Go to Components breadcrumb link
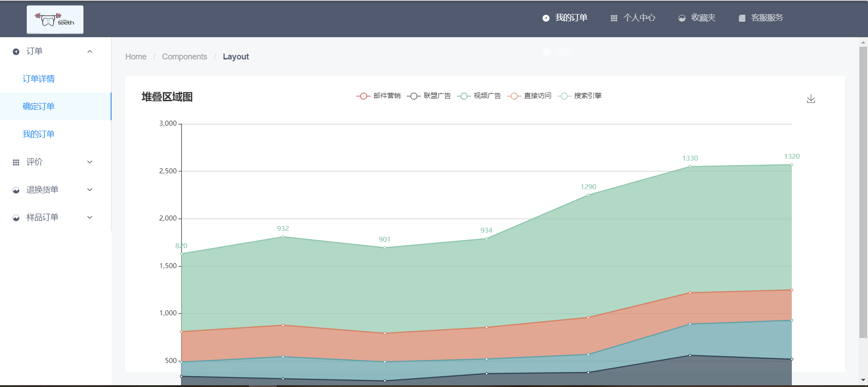The image size is (868, 387). (185, 57)
